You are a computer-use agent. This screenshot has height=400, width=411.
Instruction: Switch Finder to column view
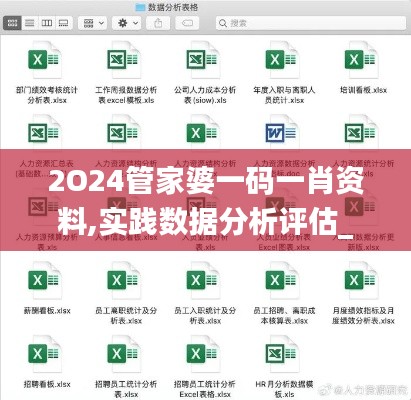pos(47,23)
